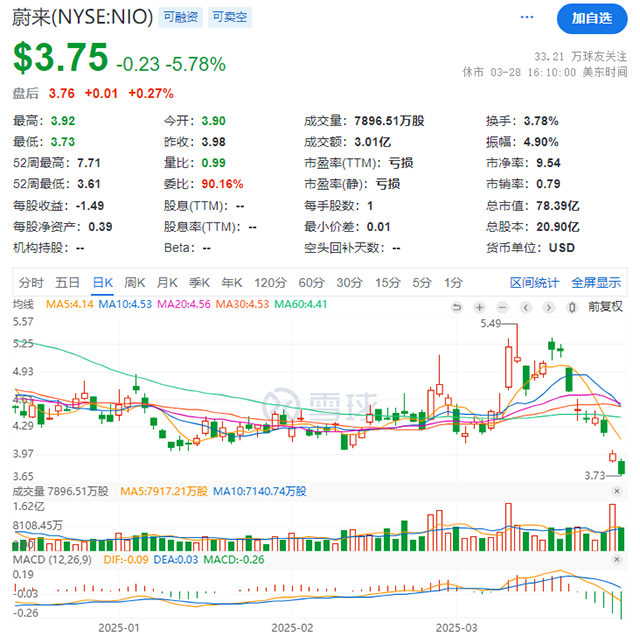
Task: Click the 5.49 high price marker
Action: (491, 324)
